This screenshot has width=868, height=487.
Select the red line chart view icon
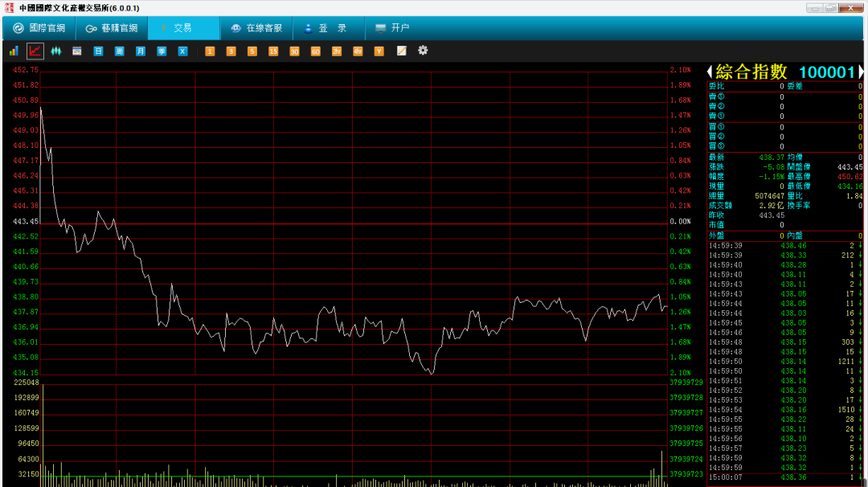pyautogui.click(x=35, y=51)
